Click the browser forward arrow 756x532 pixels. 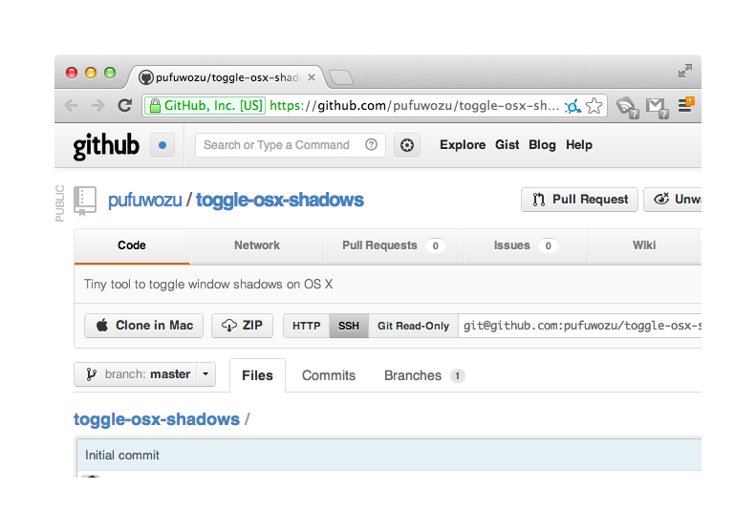click(97, 105)
